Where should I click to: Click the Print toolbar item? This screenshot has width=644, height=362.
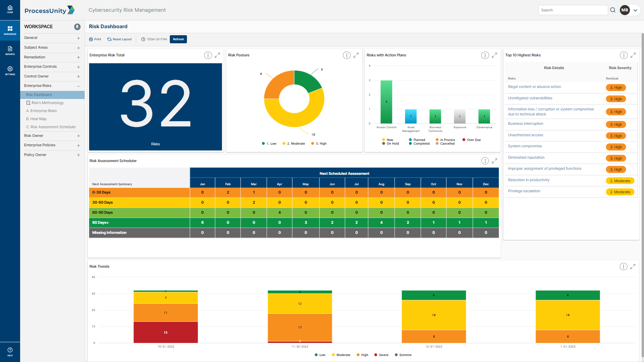[95, 39]
